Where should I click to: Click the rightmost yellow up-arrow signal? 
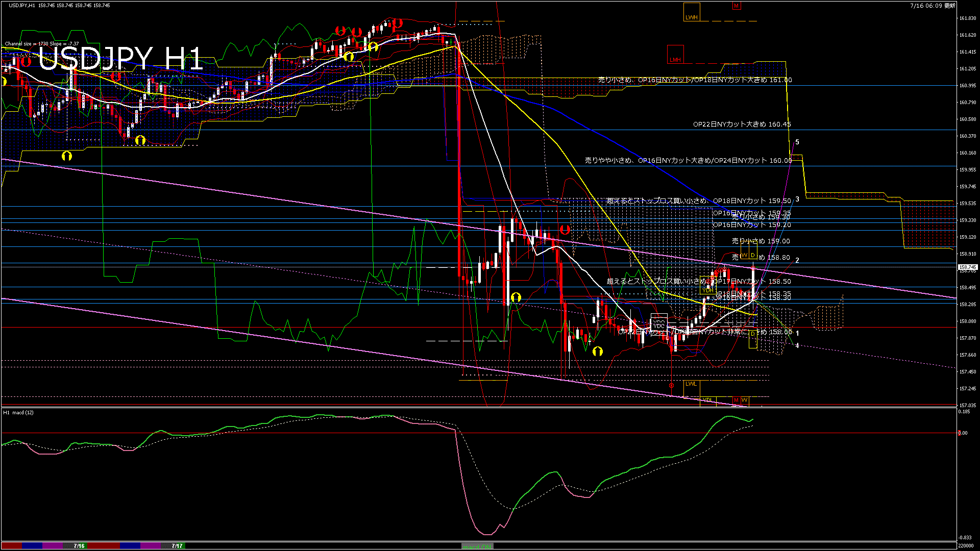[x=597, y=351]
